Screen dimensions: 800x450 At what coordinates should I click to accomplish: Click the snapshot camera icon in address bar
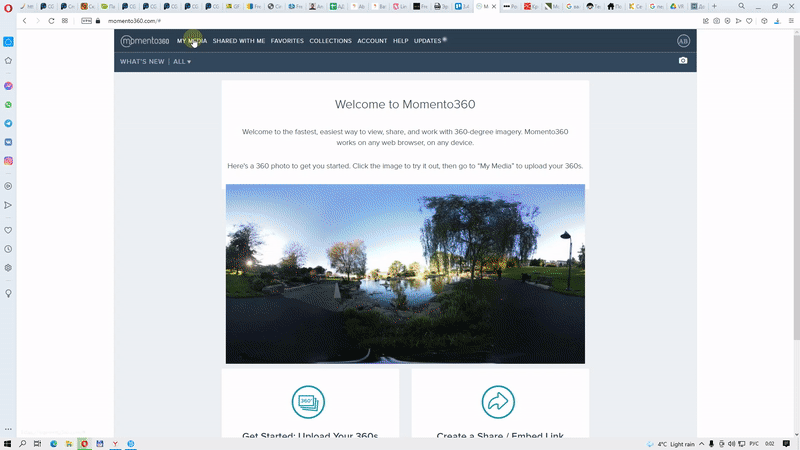coord(717,21)
